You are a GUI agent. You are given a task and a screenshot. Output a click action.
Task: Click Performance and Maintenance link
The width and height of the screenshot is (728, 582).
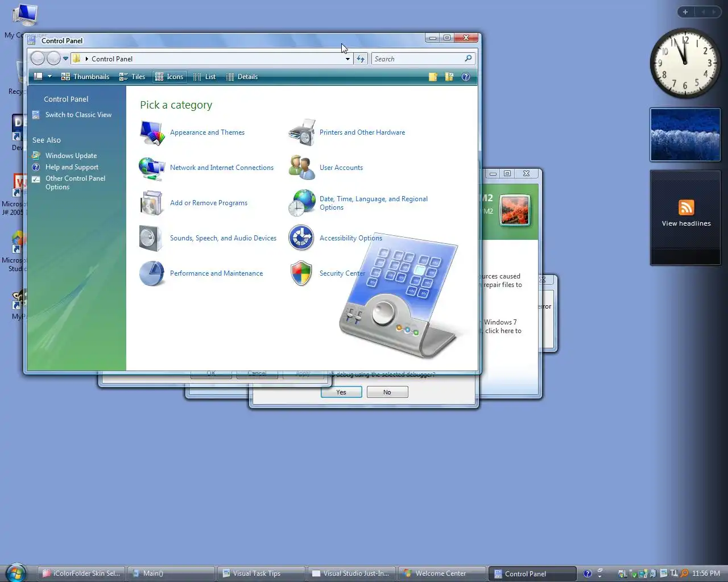[216, 273]
